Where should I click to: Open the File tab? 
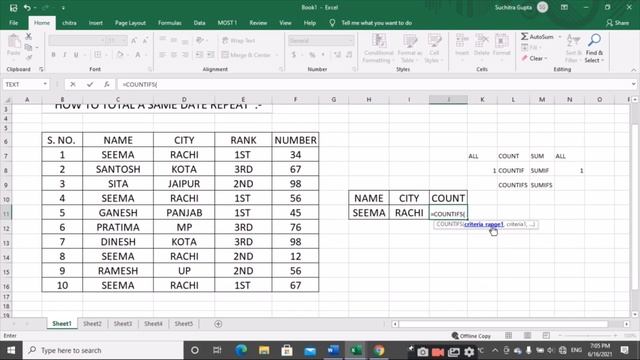pos(13,23)
